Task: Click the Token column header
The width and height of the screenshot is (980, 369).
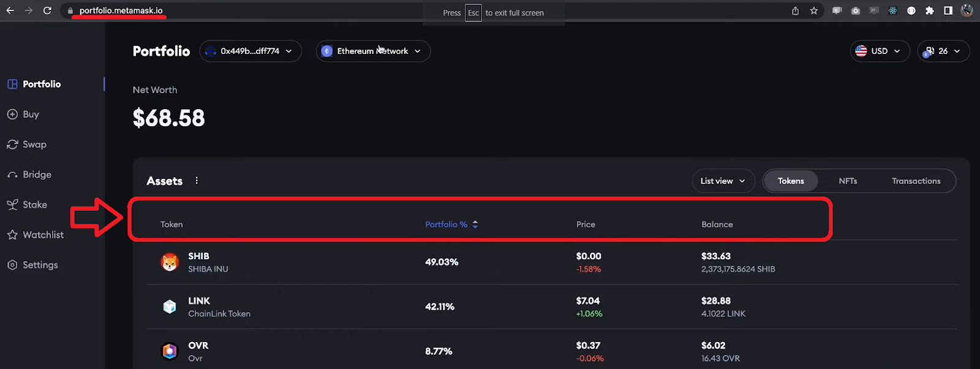Action: click(x=171, y=224)
